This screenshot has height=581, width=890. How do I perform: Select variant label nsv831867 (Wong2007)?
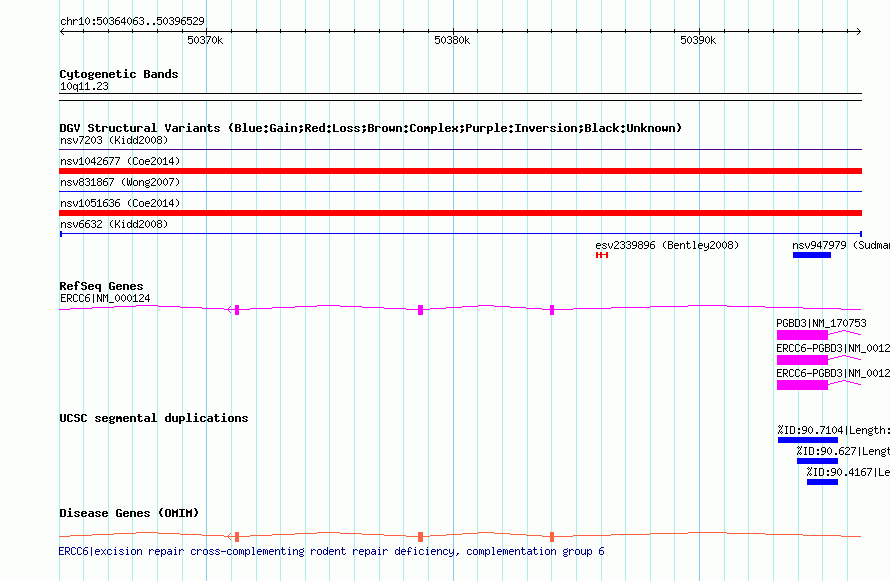120,182
